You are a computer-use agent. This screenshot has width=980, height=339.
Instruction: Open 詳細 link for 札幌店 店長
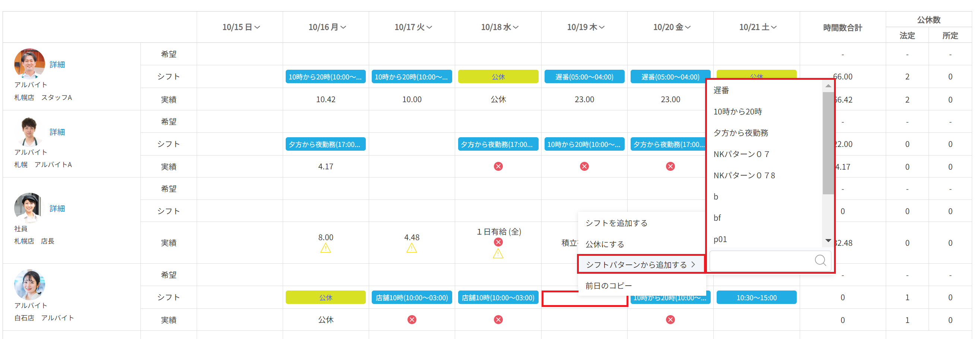(x=57, y=208)
